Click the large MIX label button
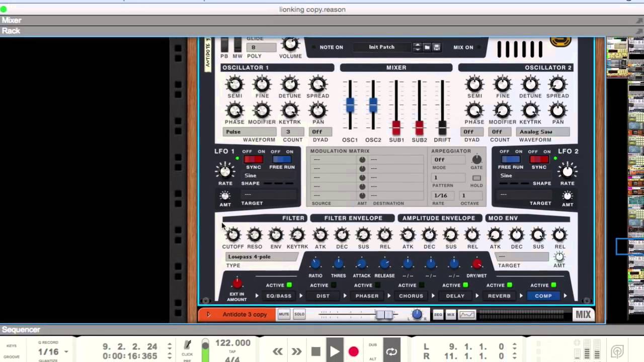Screen dimensions: 644x362 (x=583, y=315)
